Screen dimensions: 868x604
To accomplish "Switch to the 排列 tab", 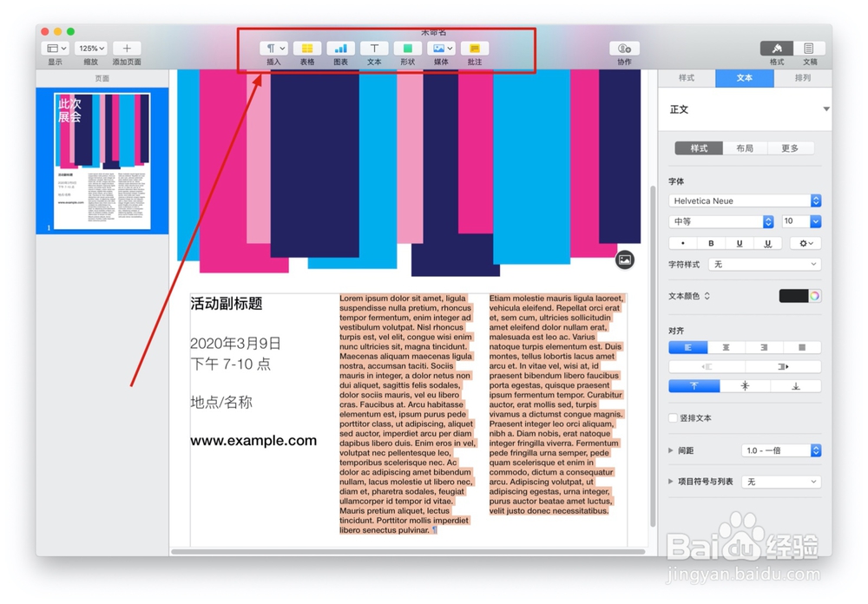I will tap(803, 78).
